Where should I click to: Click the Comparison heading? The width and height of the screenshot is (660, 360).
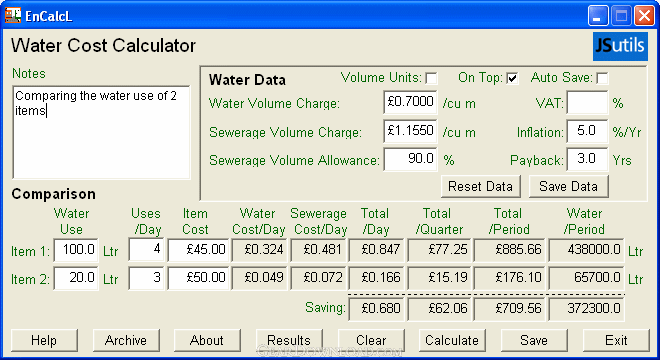pyautogui.click(x=53, y=194)
